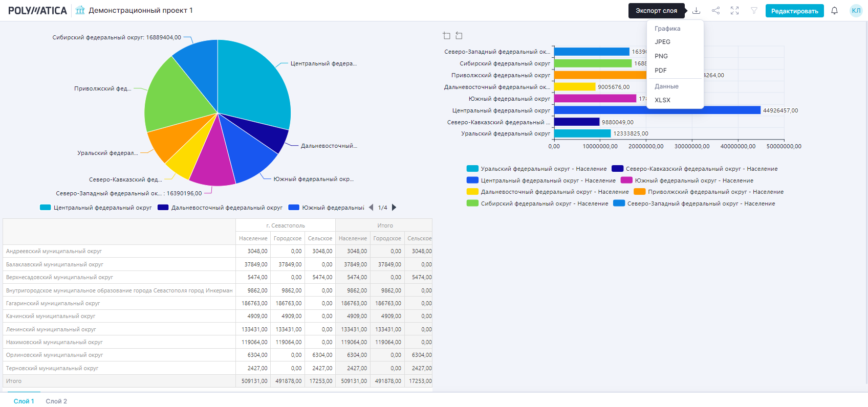This screenshot has height=407, width=868.
Task: Toggle Сибирский федеральный округ - Население legend series
Action: (537, 203)
